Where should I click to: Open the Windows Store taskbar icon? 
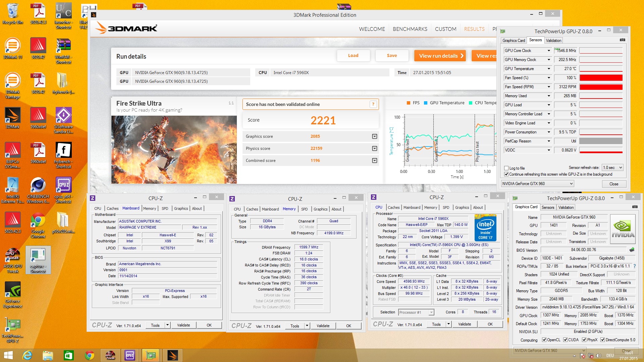pos(69,355)
